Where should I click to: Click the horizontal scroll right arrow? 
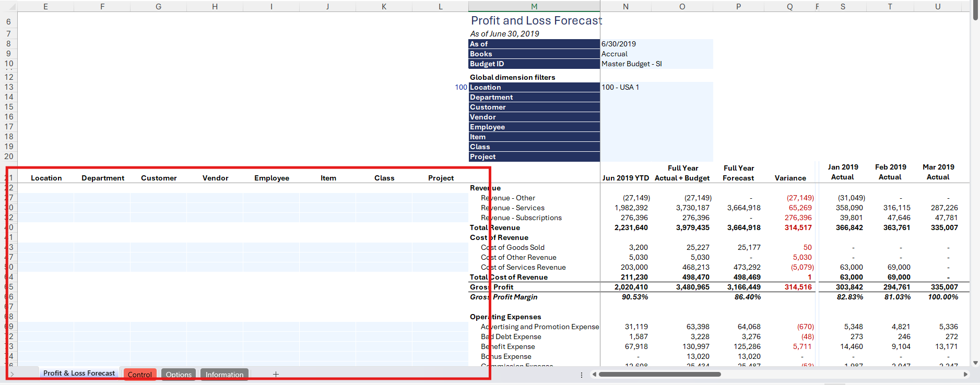pyautogui.click(x=965, y=374)
